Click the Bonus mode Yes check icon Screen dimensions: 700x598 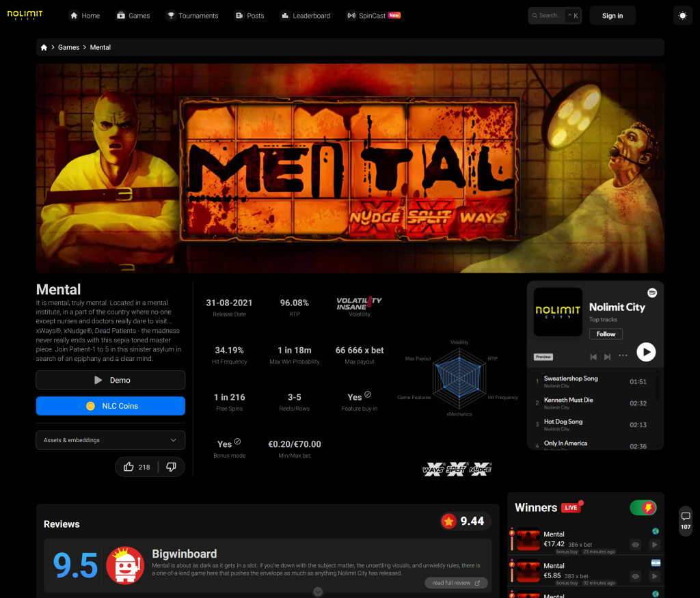coord(237,441)
